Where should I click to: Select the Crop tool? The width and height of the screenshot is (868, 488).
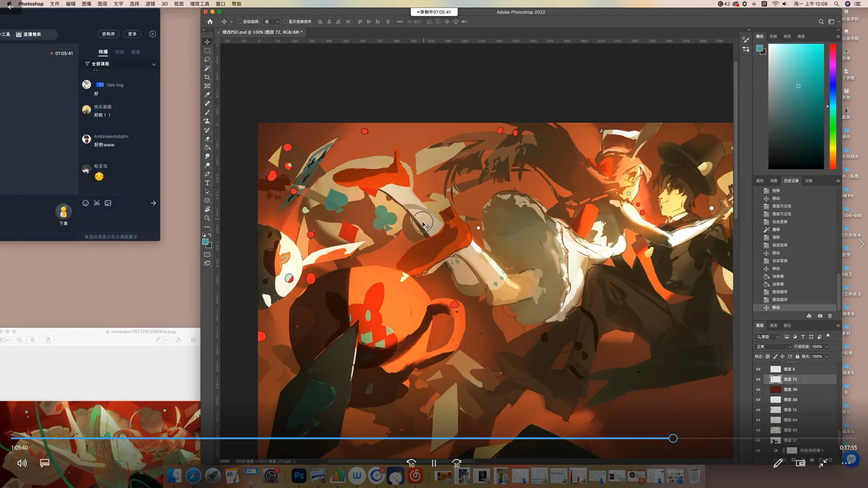pos(208,77)
